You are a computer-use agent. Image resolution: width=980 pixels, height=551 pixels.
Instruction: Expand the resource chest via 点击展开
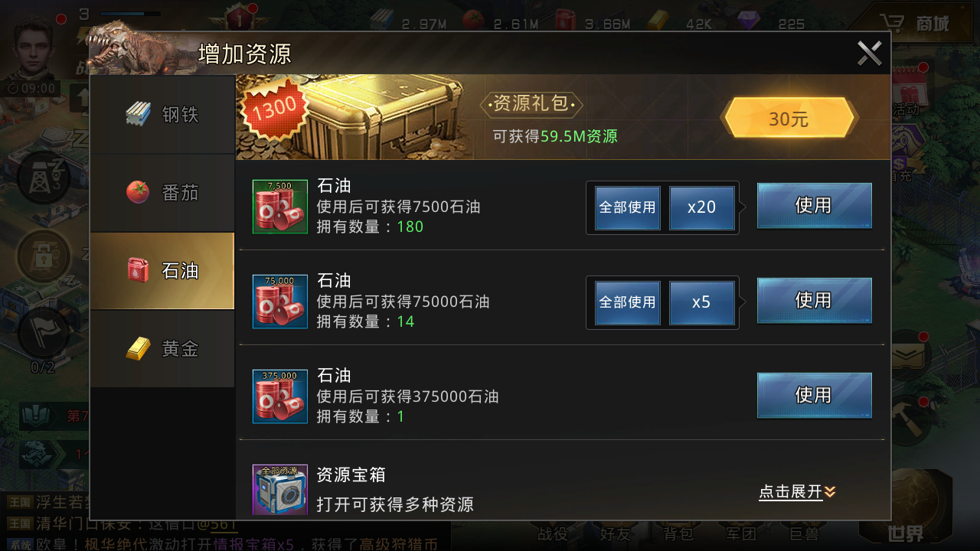[797, 492]
